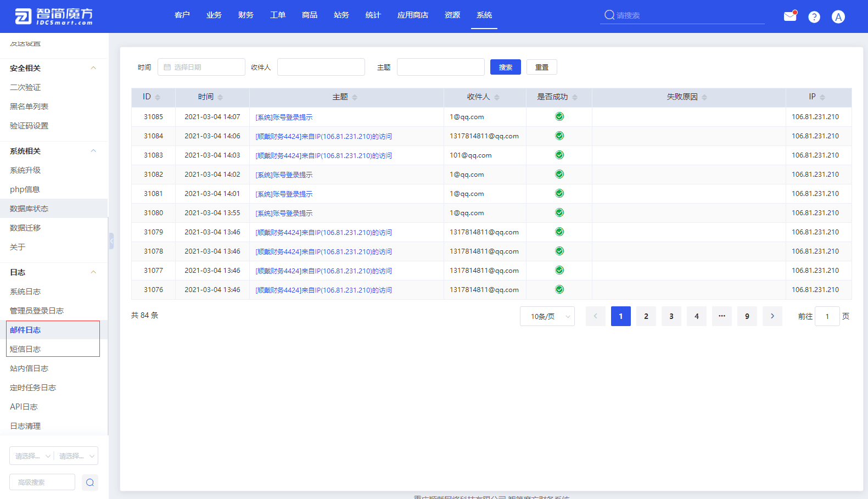
Task: Open the user avatar A icon
Action: [838, 17]
